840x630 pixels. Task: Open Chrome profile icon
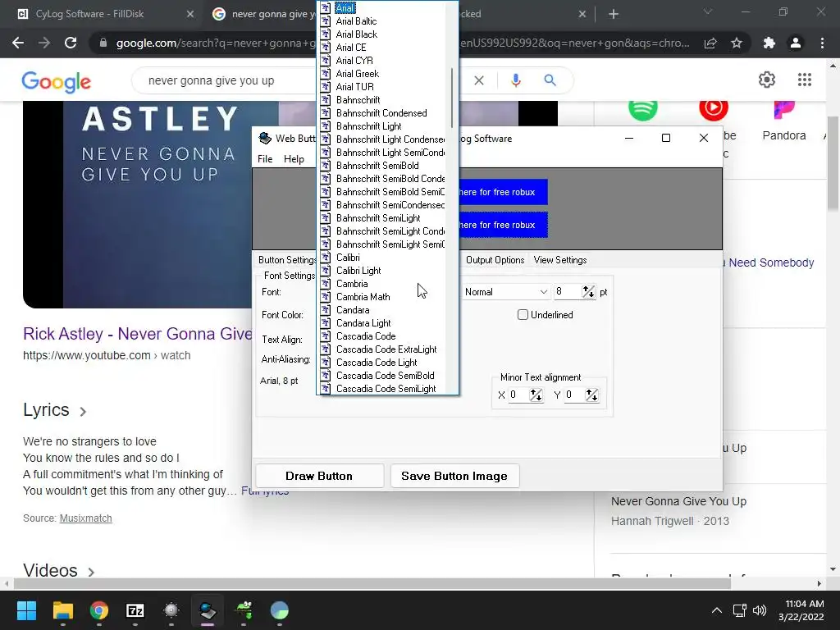[796, 43]
